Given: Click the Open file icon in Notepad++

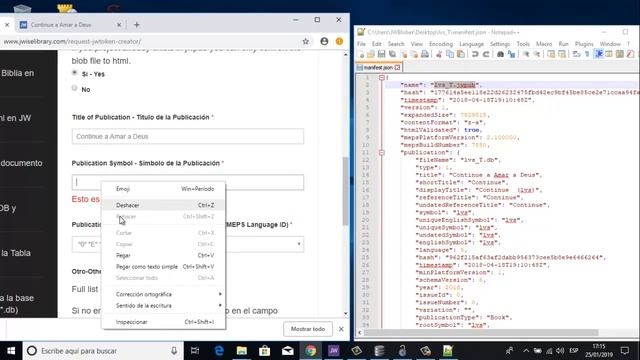Looking at the screenshot, I should (x=371, y=54).
